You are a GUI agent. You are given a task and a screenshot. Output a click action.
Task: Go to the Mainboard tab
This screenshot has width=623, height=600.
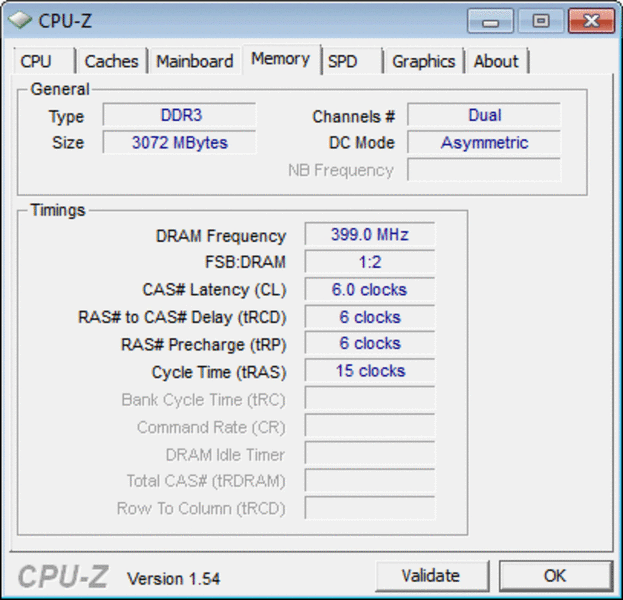tap(195, 61)
